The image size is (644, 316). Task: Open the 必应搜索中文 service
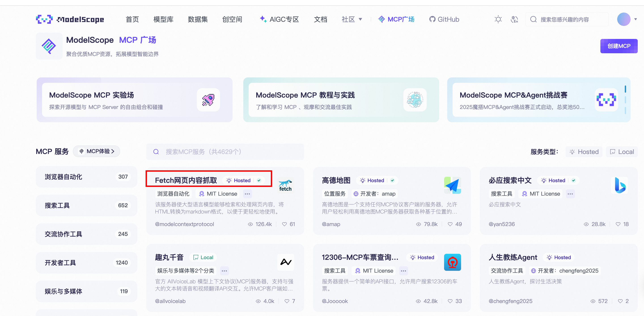pos(510,180)
